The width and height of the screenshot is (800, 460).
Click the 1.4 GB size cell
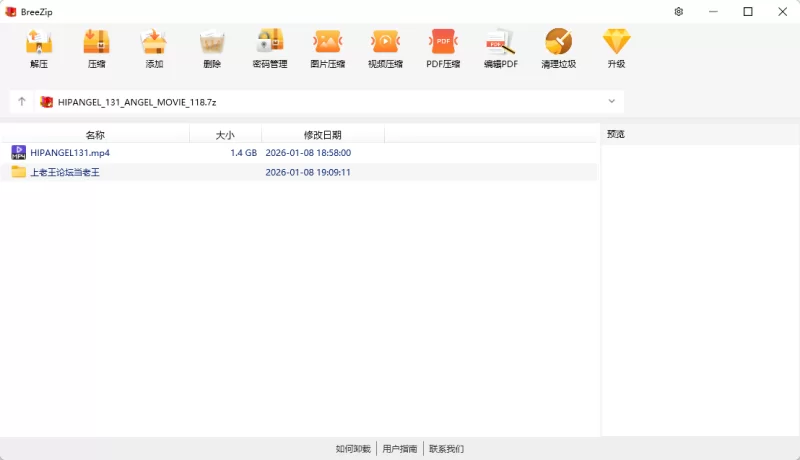coord(243,152)
